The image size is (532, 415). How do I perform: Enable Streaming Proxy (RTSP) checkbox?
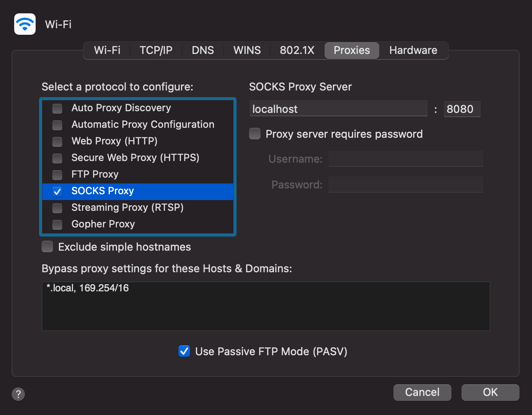[57, 208]
